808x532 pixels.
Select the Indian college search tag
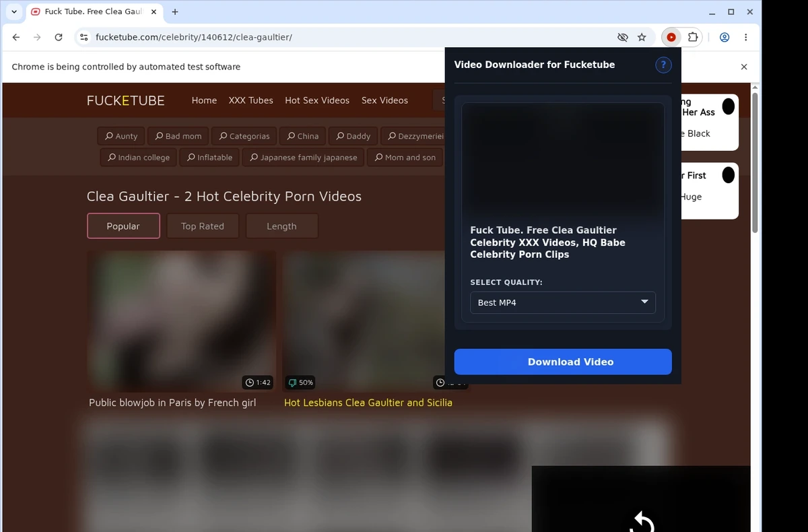tap(139, 158)
